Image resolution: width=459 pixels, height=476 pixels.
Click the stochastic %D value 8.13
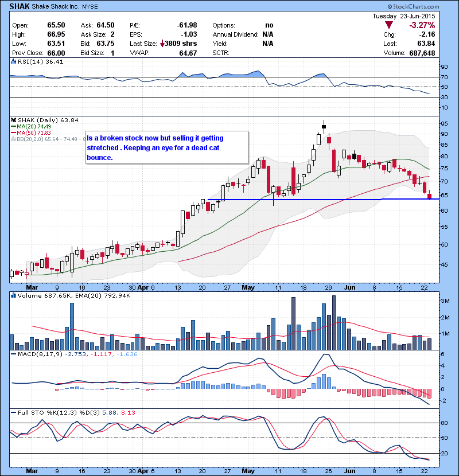(128, 412)
